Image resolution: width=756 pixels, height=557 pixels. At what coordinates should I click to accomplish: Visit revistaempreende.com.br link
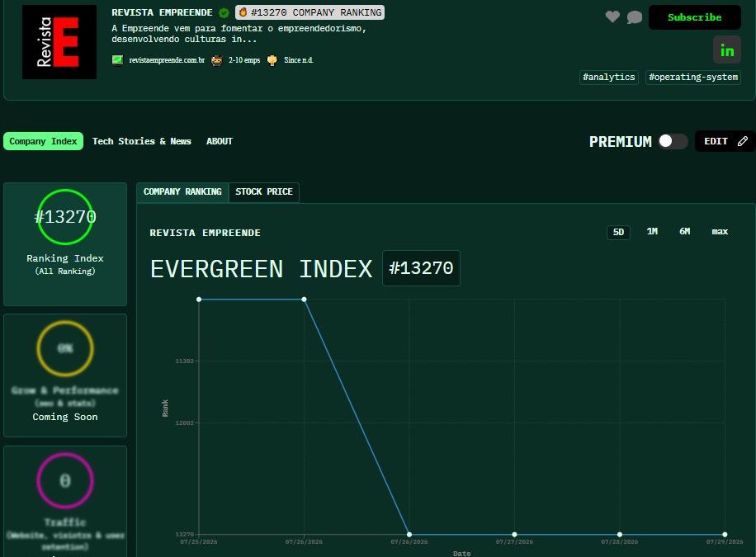167,60
